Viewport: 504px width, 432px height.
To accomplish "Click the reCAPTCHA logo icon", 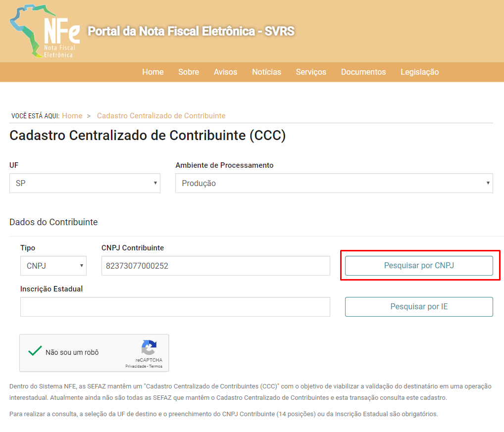I will tap(149, 347).
